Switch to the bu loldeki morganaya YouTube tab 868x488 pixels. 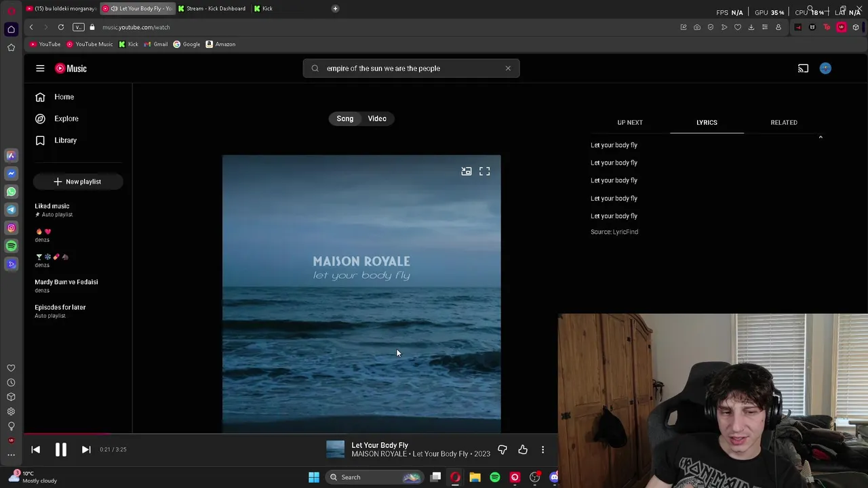[61, 9]
